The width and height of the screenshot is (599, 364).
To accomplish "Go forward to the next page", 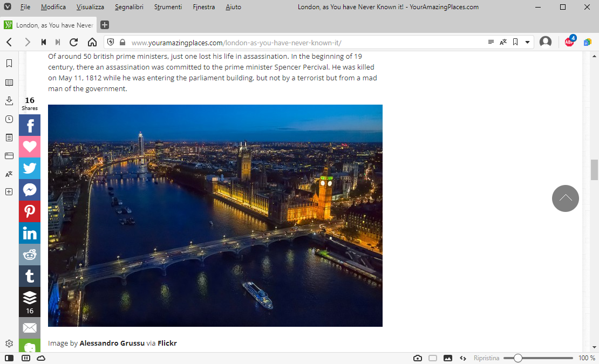I will click(27, 42).
